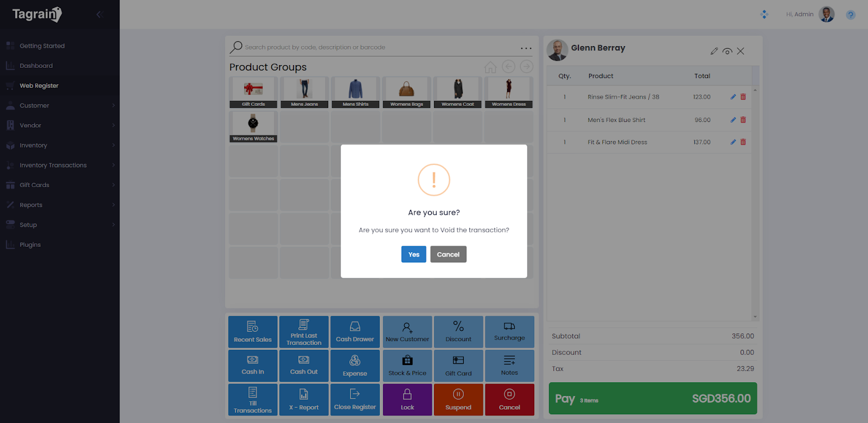This screenshot has height=423, width=868.
Task: Open the Womens Dress product group
Action: click(x=509, y=92)
